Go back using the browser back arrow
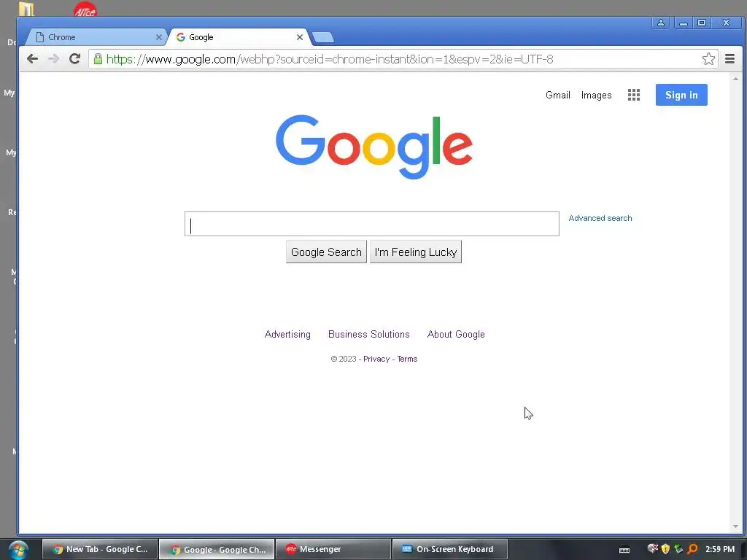The image size is (747, 560). [x=32, y=59]
